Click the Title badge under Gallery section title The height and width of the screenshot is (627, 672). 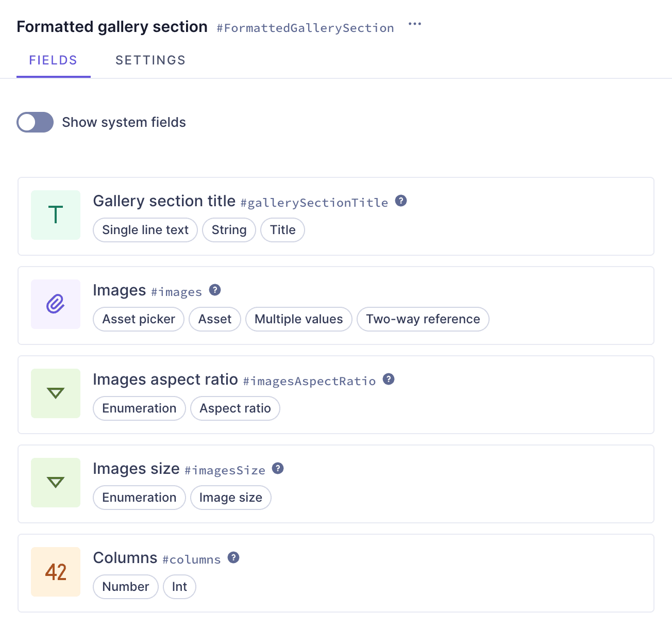[x=282, y=230]
